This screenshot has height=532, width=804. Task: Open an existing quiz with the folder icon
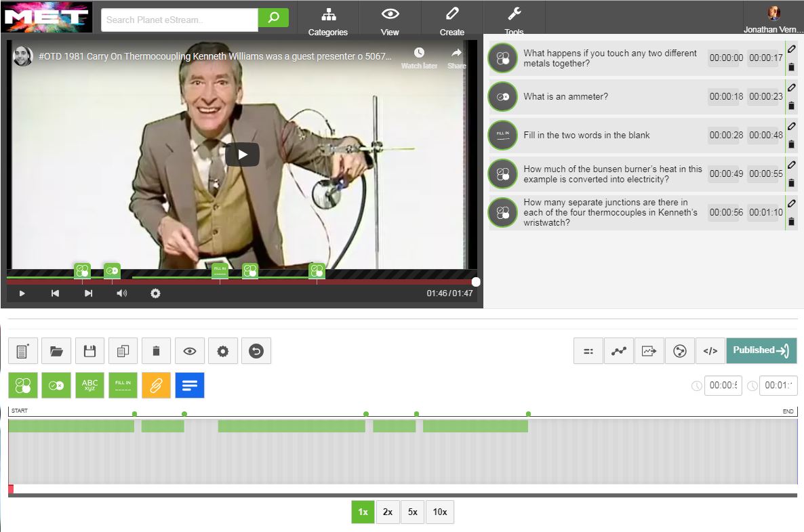(56, 351)
